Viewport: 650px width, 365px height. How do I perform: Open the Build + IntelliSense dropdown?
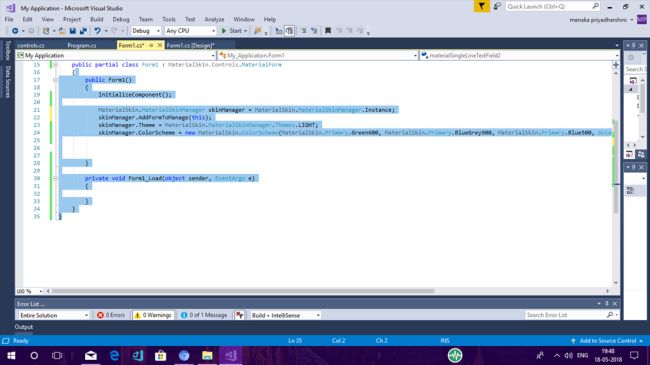click(285, 315)
